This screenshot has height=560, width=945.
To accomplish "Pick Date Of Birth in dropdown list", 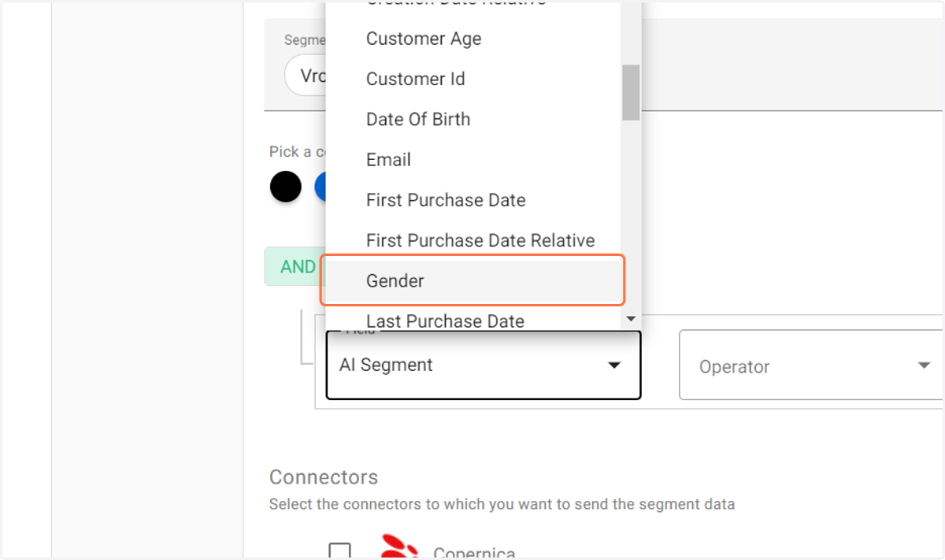I will pyautogui.click(x=473, y=119).
